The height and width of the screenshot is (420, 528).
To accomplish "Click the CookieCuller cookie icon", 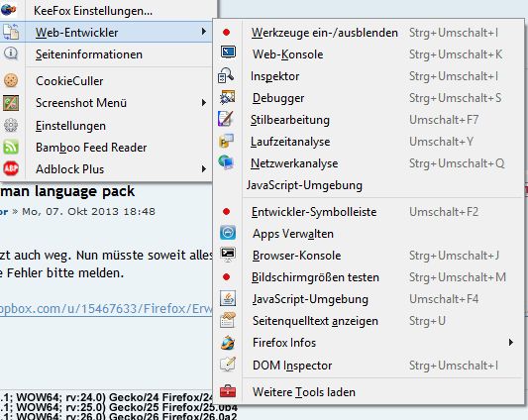I will click(x=11, y=80).
